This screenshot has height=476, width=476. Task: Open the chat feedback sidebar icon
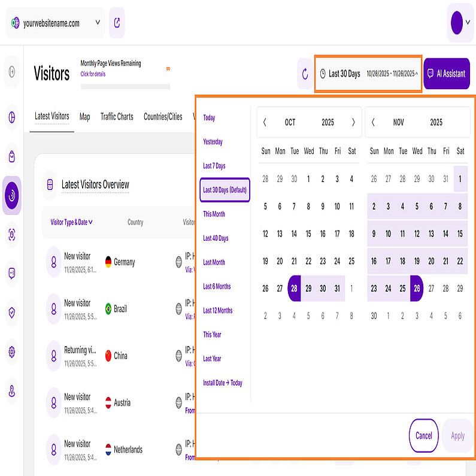click(x=11, y=274)
